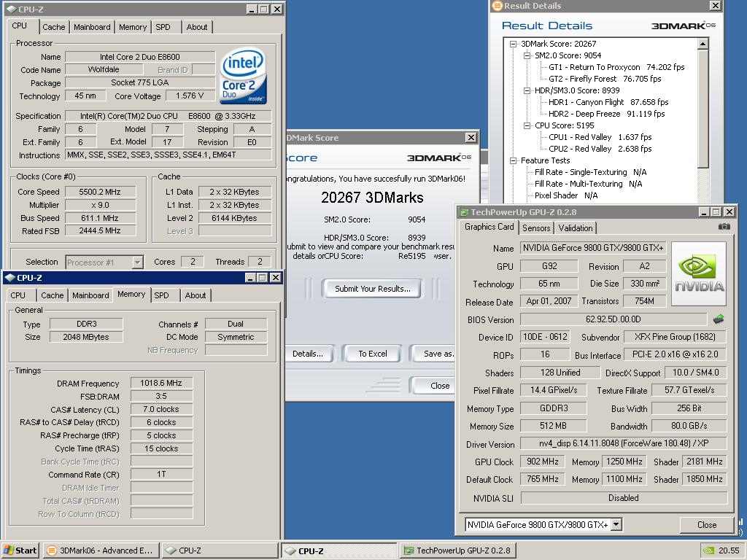Export results with the To Excel button
This screenshot has width=747, height=560.
coord(373,354)
